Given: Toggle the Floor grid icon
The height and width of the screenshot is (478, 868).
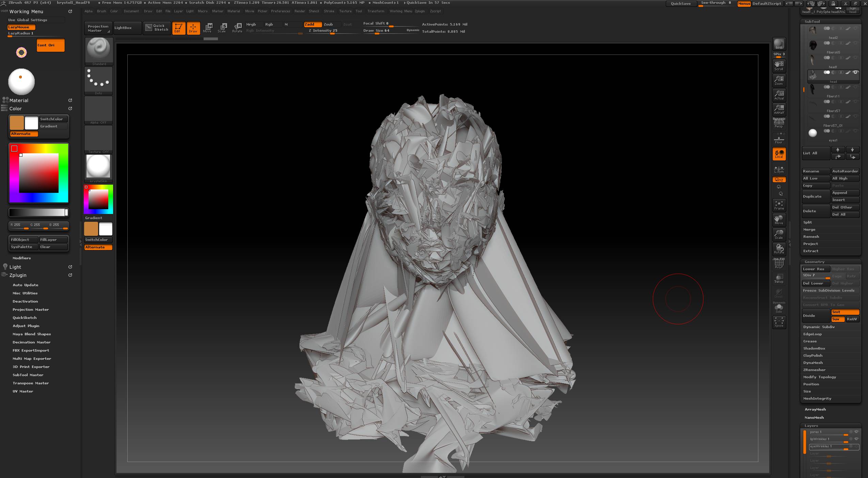Looking at the screenshot, I should (779, 139).
